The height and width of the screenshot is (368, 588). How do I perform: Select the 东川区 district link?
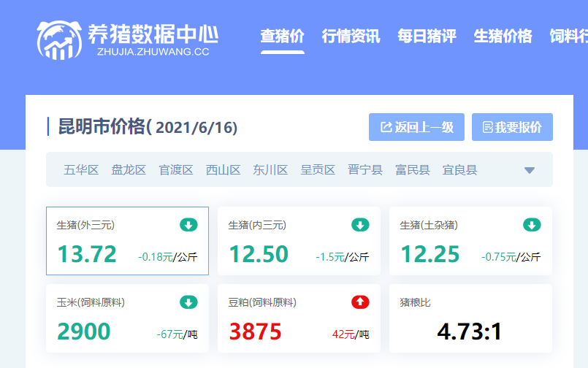point(270,170)
